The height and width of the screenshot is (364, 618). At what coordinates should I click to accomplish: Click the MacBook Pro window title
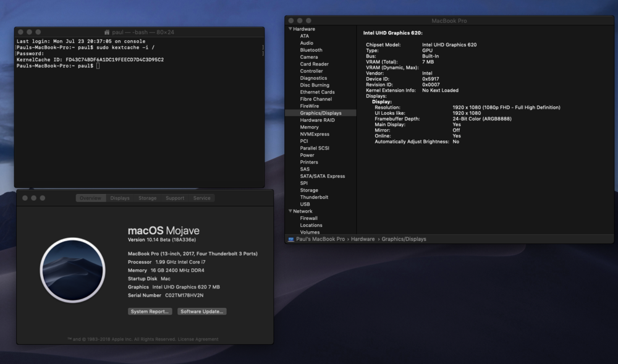[449, 21]
